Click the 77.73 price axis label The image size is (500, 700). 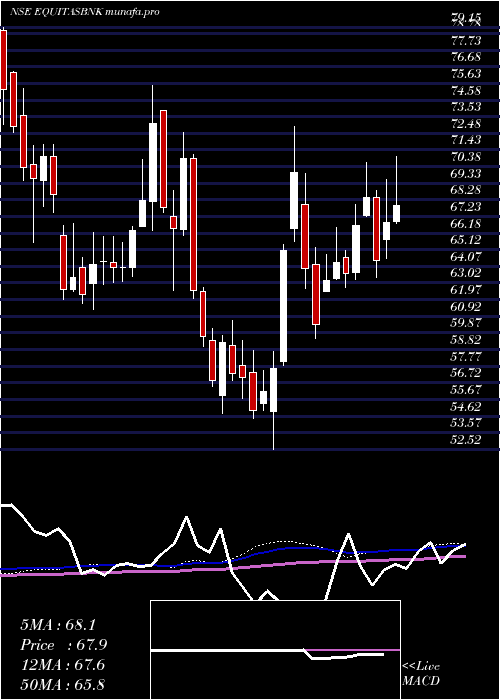466,41
